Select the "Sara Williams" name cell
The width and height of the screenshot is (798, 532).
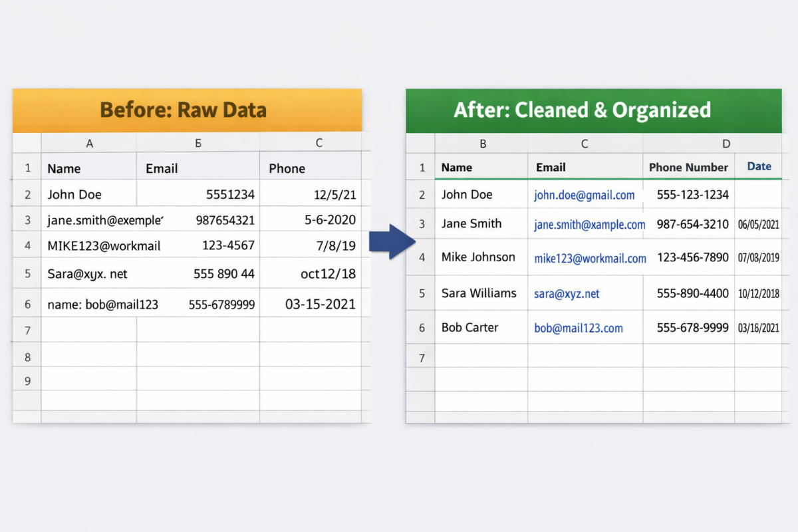click(479, 293)
